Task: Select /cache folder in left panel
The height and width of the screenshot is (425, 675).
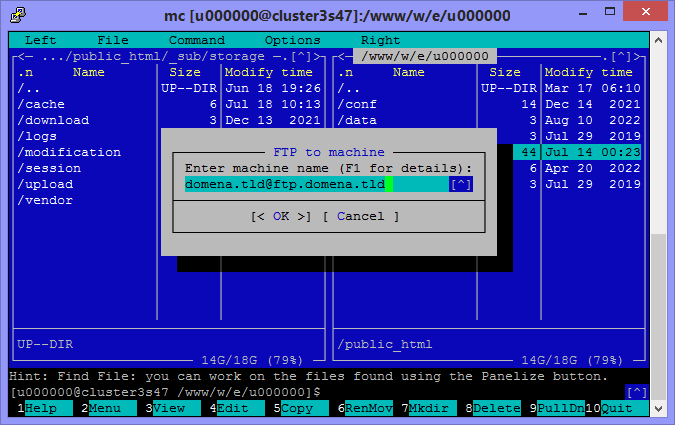Action: pos(41,104)
